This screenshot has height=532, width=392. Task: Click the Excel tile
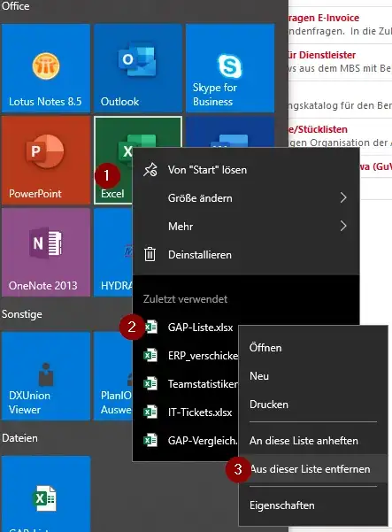113,160
